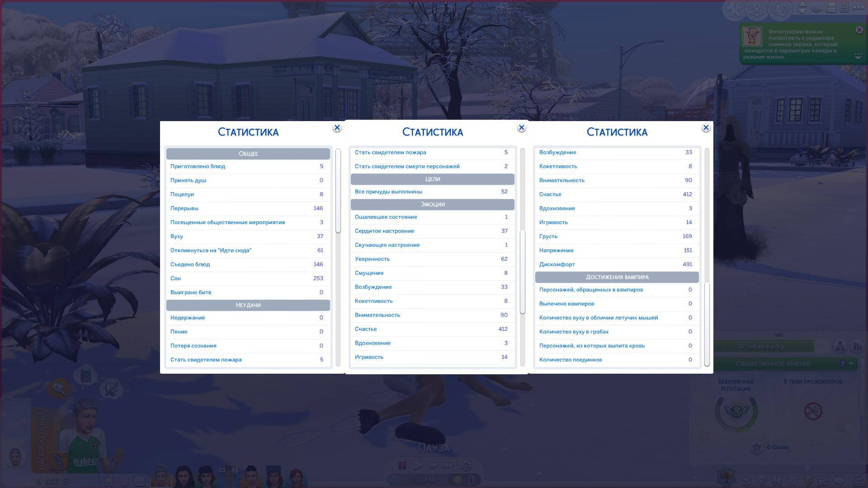Click the moodlet icon under the mood banner
The height and width of the screenshot is (488, 868).
click(58, 460)
